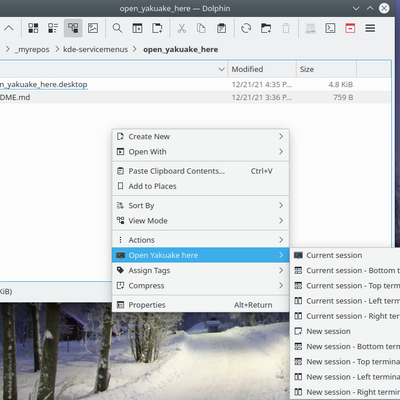The width and height of the screenshot is (400, 400).
Task: Split the view with toolbar icon
Action: [x=137, y=28]
